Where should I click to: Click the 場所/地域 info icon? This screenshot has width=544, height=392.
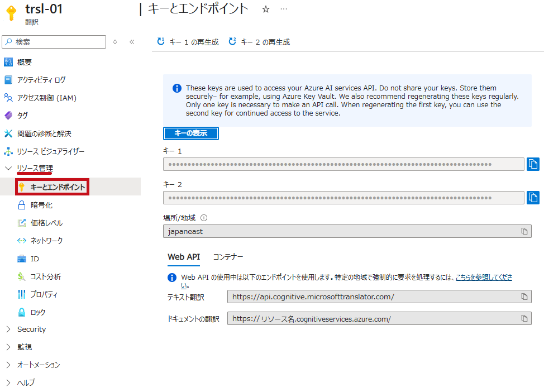(x=204, y=218)
